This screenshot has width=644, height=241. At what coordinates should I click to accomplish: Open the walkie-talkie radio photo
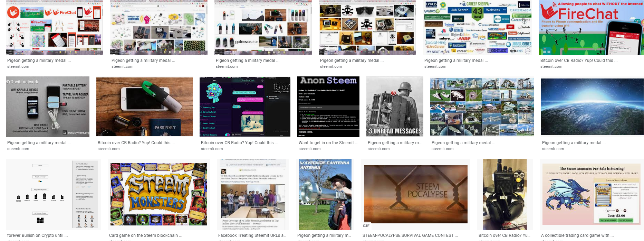pyautogui.click(x=505, y=194)
